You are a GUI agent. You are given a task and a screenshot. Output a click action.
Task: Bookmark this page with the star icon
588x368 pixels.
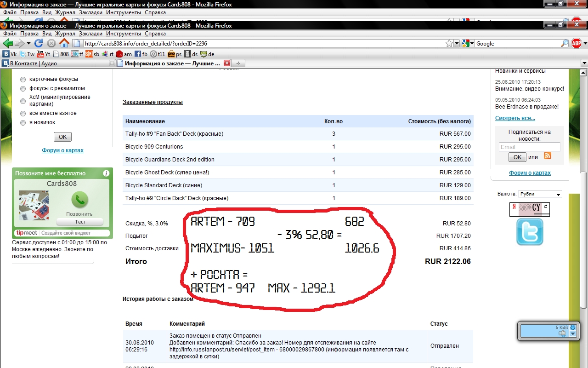pos(449,43)
